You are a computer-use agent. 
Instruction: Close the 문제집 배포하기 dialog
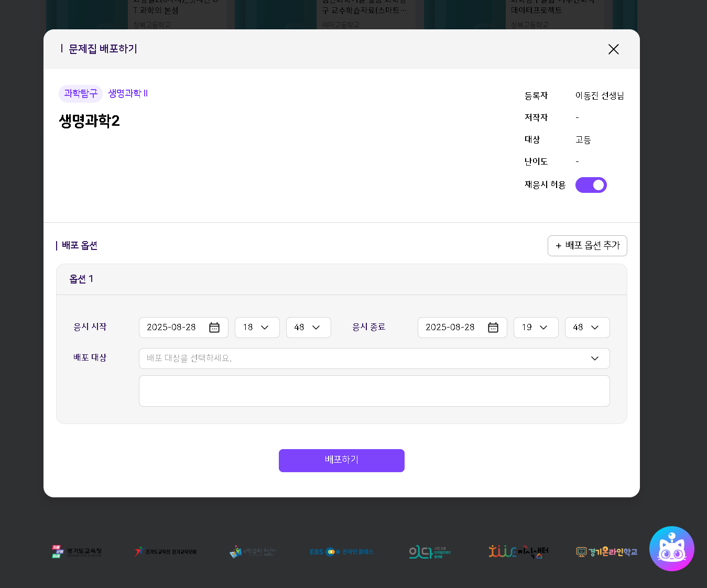(x=613, y=49)
